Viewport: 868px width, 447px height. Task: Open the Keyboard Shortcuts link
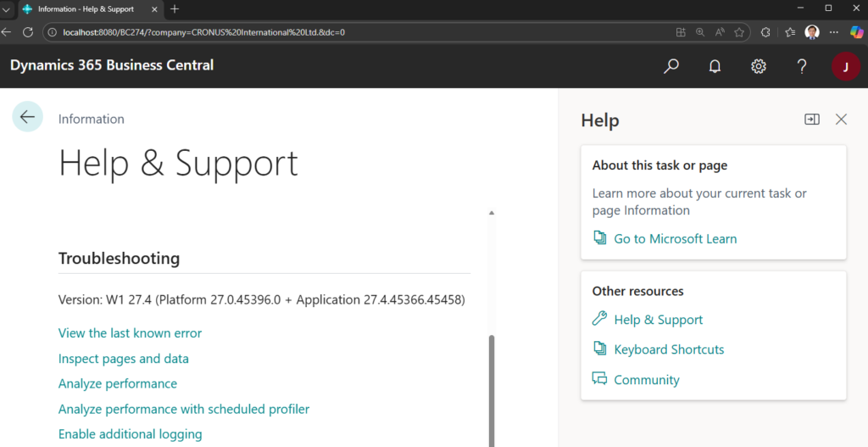[x=669, y=349]
